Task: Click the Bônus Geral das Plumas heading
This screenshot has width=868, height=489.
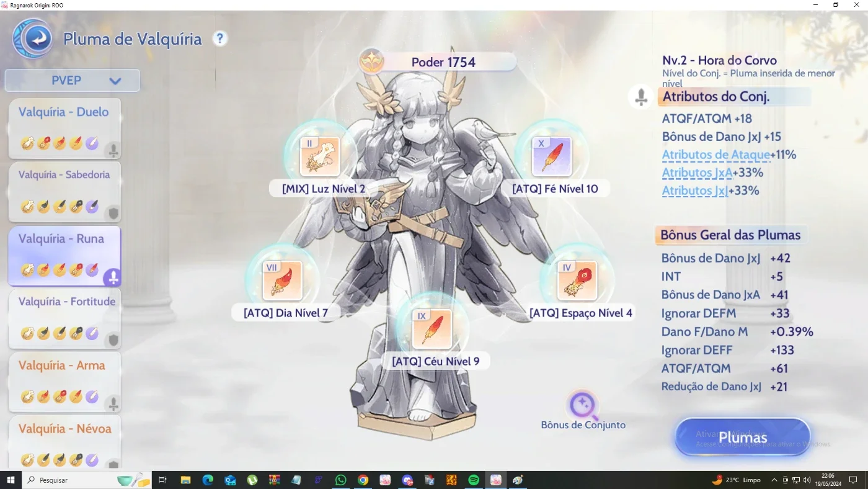Action: point(730,235)
